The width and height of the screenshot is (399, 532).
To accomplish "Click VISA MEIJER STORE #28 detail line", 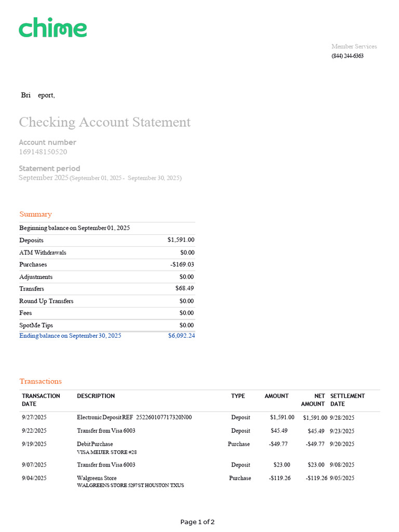I will (x=107, y=452).
